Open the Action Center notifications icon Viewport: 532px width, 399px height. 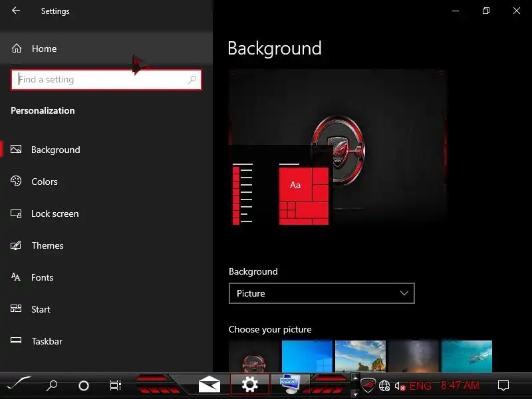tap(503, 386)
